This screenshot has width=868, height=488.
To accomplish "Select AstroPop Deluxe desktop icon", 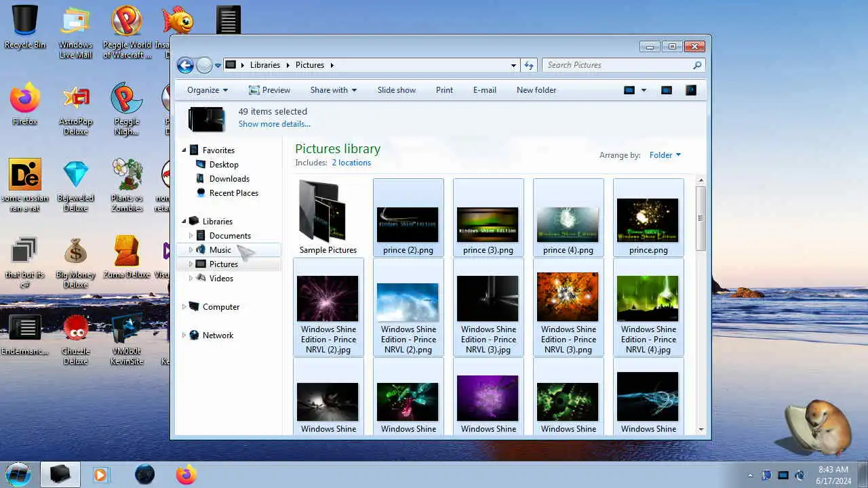I will 75,110.
